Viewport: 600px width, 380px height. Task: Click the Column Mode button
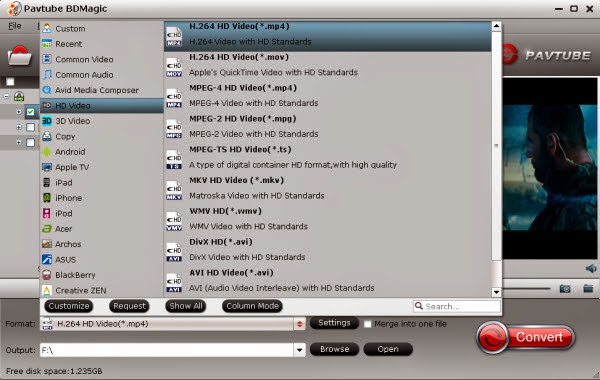click(x=252, y=306)
